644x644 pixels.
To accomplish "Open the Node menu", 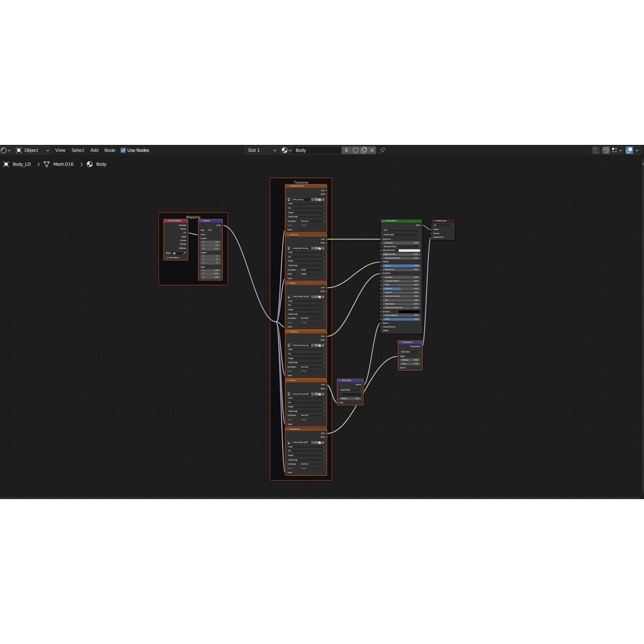I will [110, 150].
